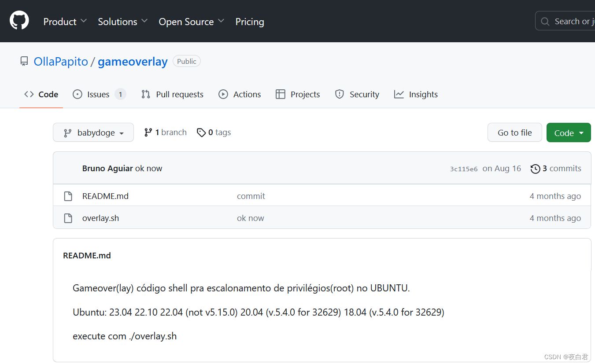This screenshot has width=595, height=364.
Task: Click the 'on Aug 16' commit date
Action: (502, 169)
